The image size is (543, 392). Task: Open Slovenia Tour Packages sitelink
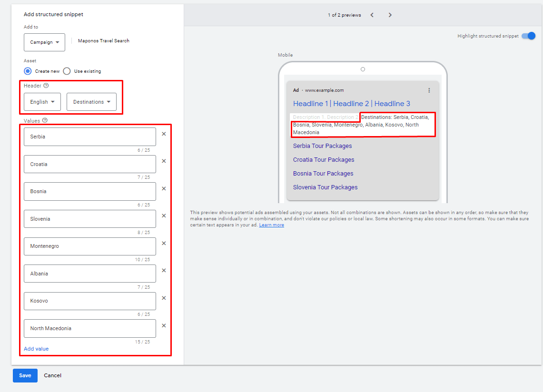pyautogui.click(x=325, y=187)
